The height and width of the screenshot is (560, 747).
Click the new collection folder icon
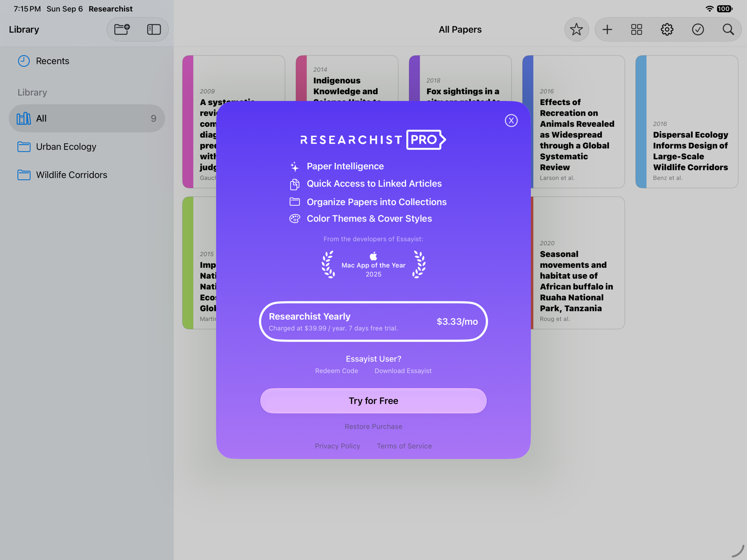click(x=122, y=29)
